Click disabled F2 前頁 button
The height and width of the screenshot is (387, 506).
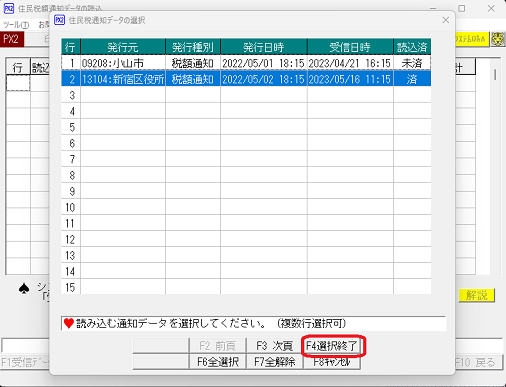click(x=218, y=346)
